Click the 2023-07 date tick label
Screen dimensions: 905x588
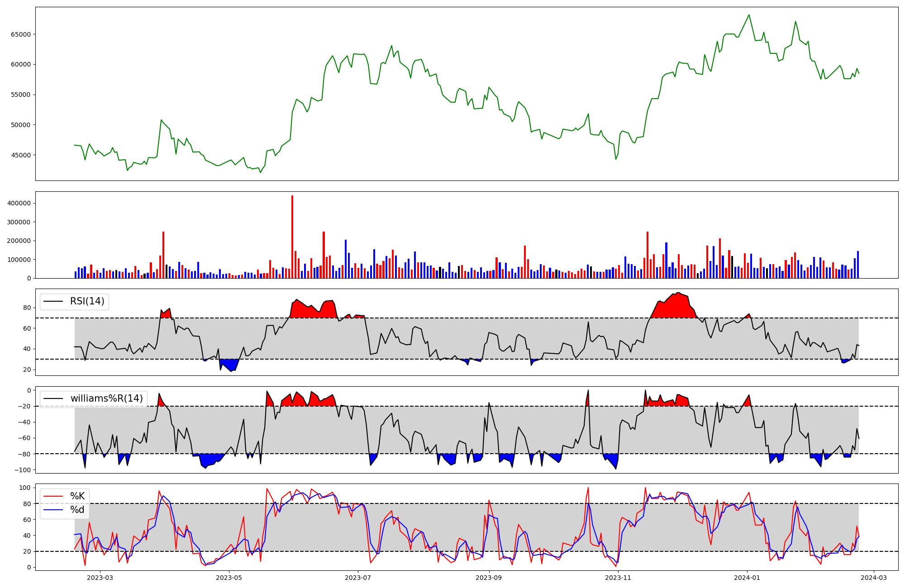[x=358, y=578]
